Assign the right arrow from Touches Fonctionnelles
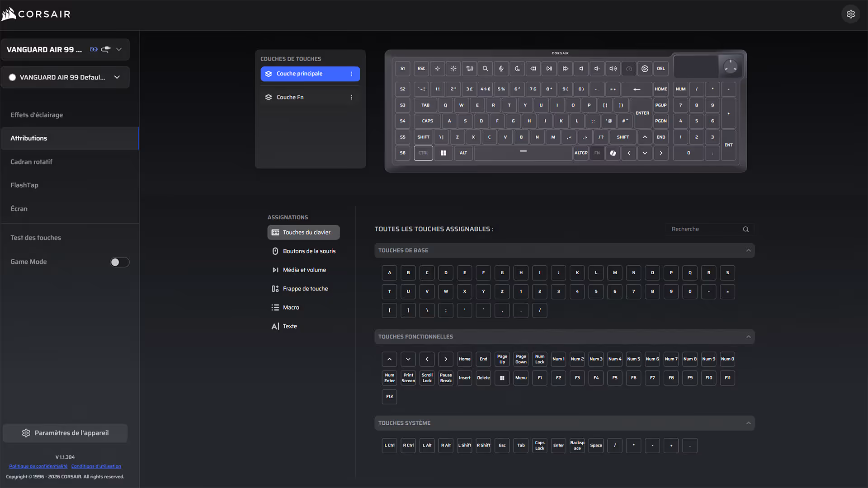 click(446, 359)
